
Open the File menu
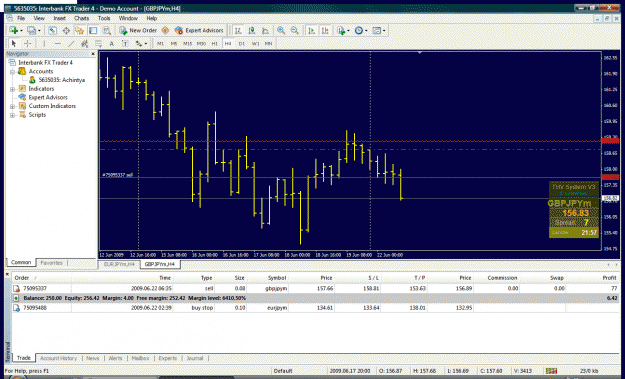pos(21,18)
